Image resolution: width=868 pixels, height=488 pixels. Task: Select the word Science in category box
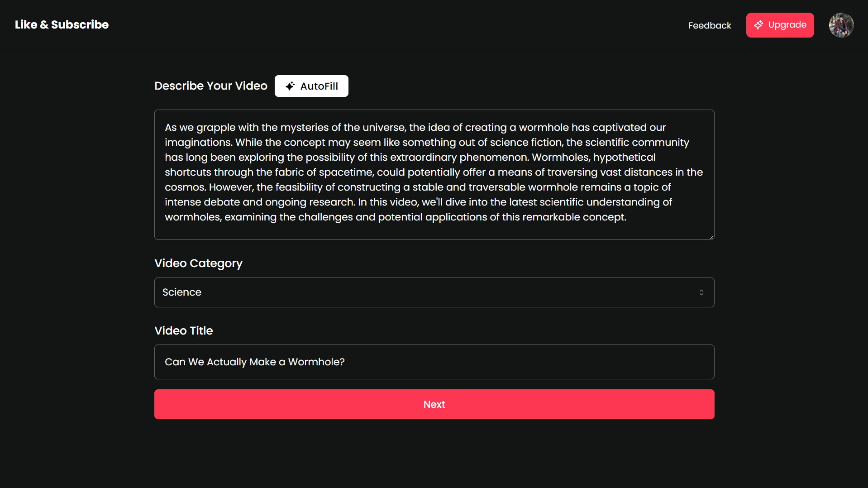[182, 292]
